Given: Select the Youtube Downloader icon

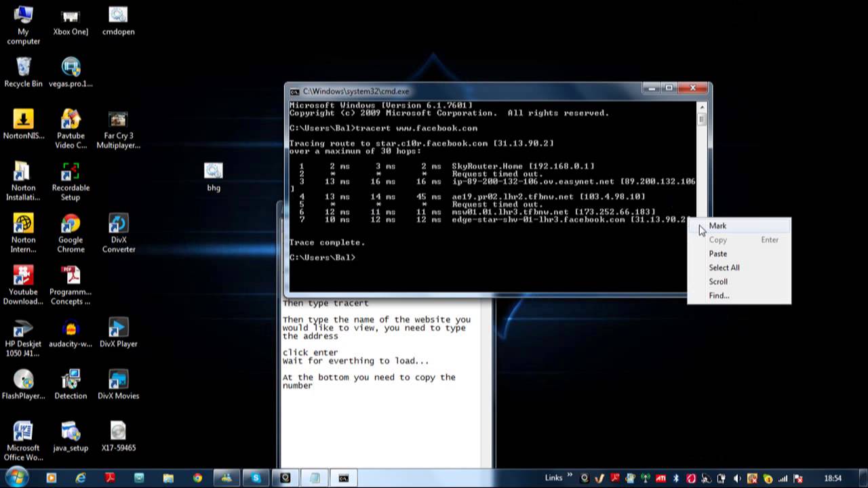Looking at the screenshot, I should (23, 286).
